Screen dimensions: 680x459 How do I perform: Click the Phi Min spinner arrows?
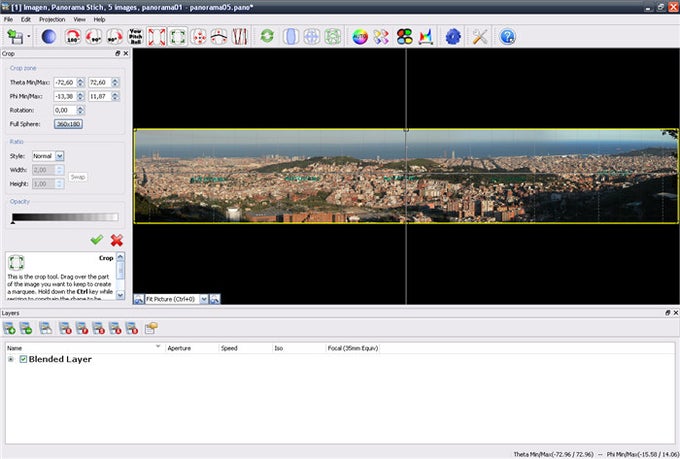click(80, 96)
